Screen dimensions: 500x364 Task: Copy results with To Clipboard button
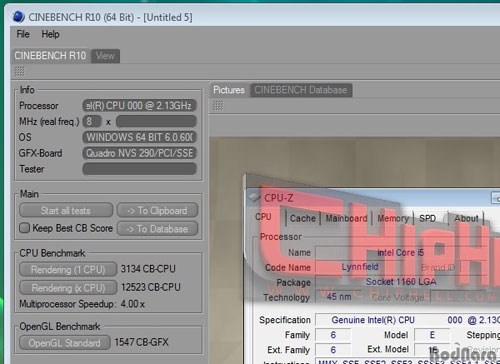point(157,210)
